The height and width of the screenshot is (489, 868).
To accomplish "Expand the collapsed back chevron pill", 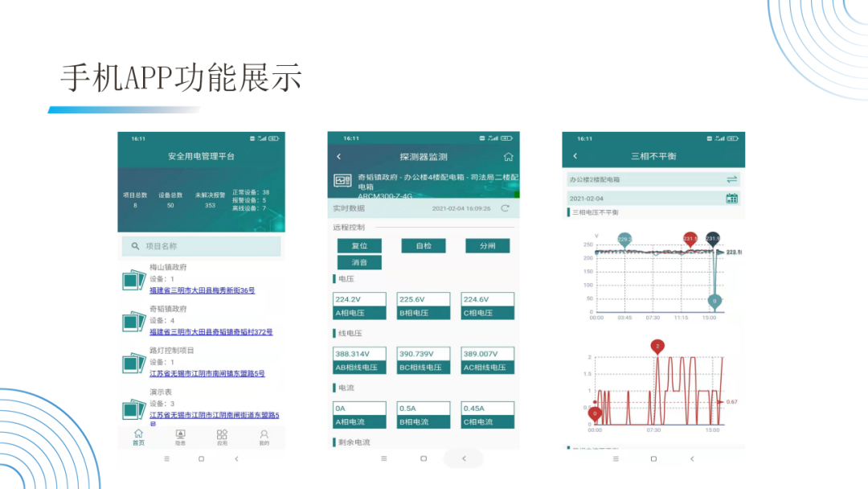I will point(464,458).
